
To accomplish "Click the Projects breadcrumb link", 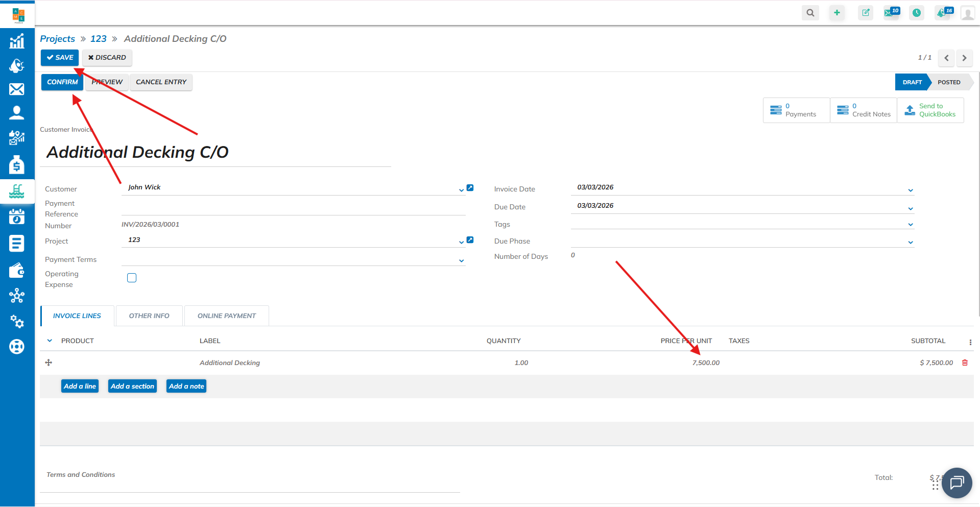I will point(57,39).
